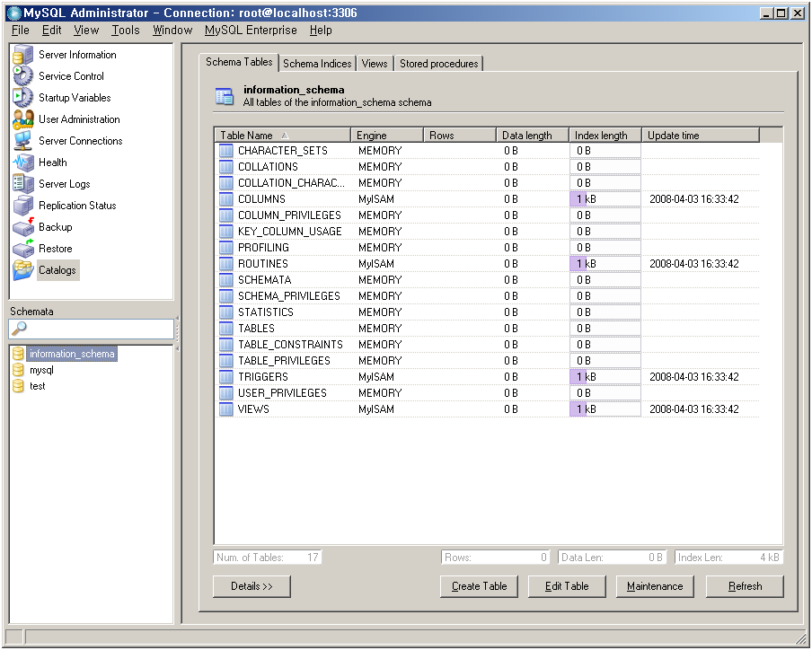Viewport: 812px width, 650px height.
Task: Select the TABLE_PRIVILEGES table row
Action: click(488, 361)
